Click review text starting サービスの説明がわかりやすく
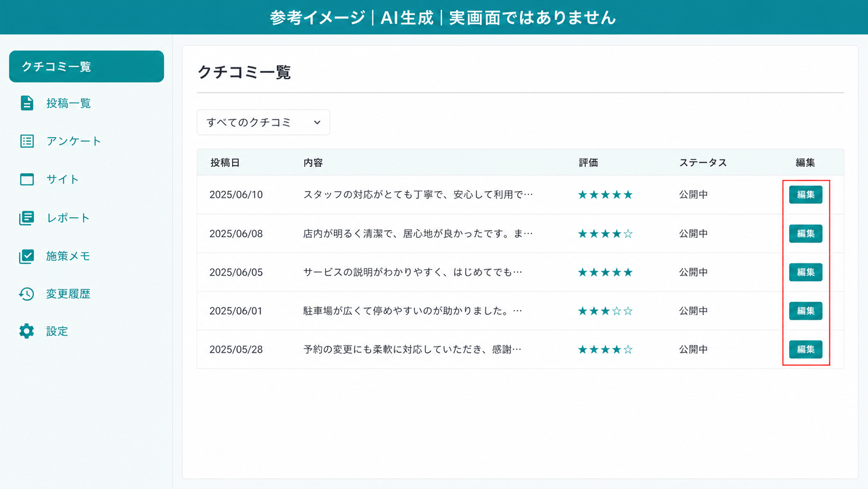Viewport: 868px width, 489px height. [x=413, y=272]
